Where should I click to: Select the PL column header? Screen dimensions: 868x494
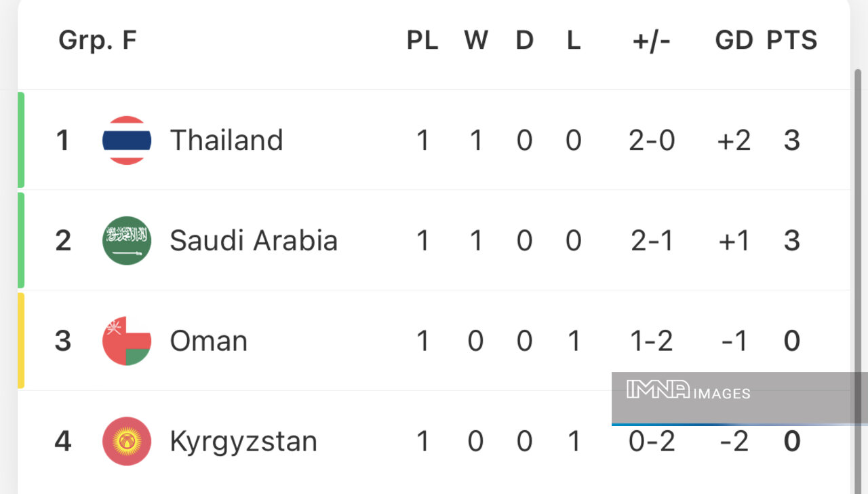pyautogui.click(x=422, y=39)
